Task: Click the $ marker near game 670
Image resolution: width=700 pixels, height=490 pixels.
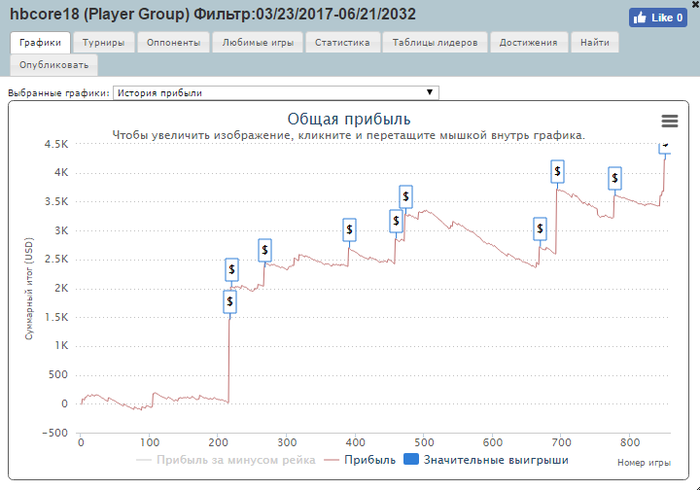Action: 540,229
